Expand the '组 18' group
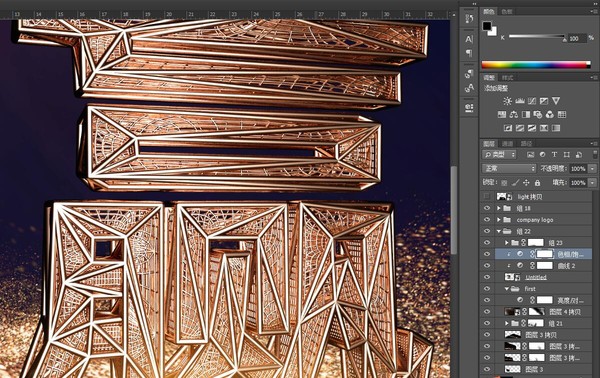The image size is (600, 378). click(499, 208)
